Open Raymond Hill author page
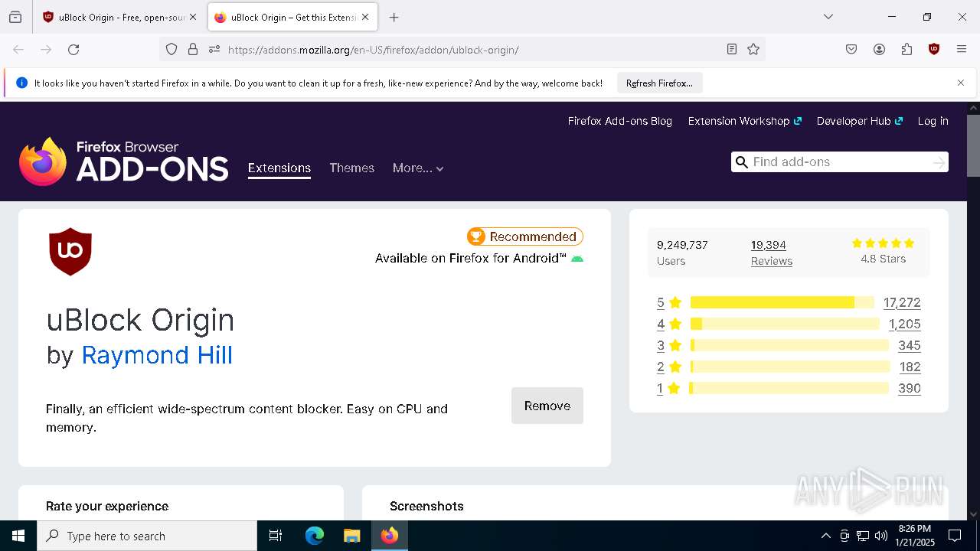 pos(157,355)
